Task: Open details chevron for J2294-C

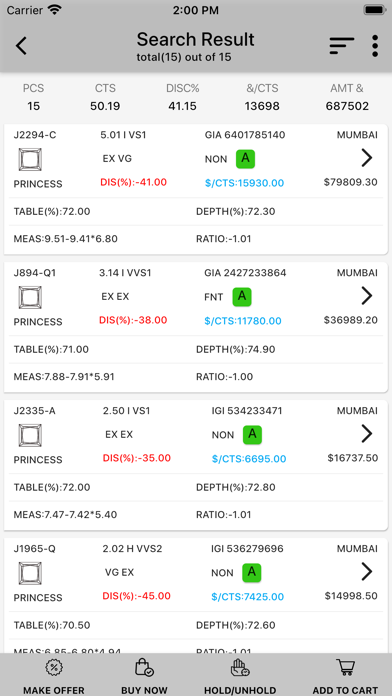Action: 367,158
